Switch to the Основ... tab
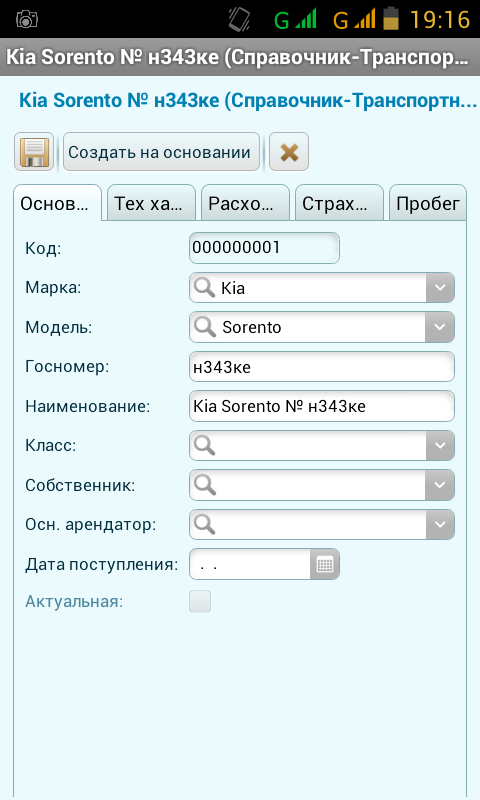This screenshot has width=480, height=800. (57, 203)
